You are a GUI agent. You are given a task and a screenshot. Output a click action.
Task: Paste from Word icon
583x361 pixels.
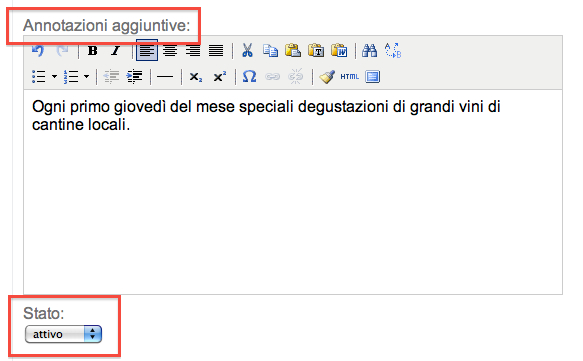point(339,50)
